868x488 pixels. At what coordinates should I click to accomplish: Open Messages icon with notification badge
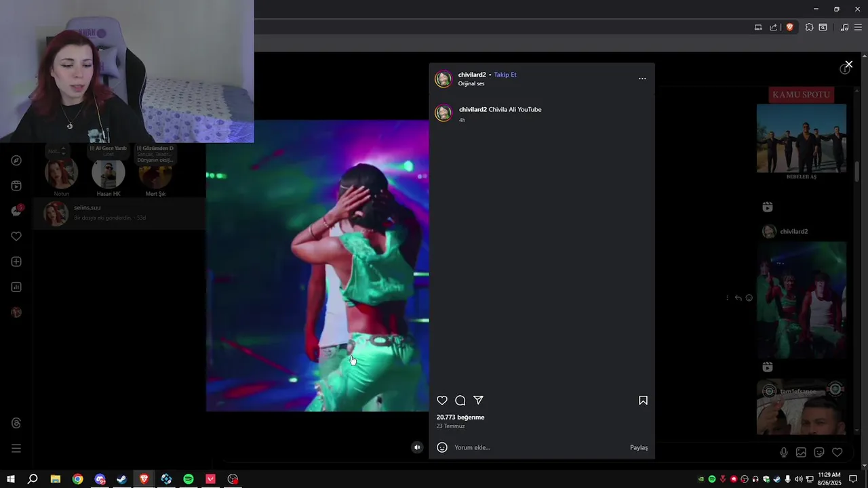16,211
